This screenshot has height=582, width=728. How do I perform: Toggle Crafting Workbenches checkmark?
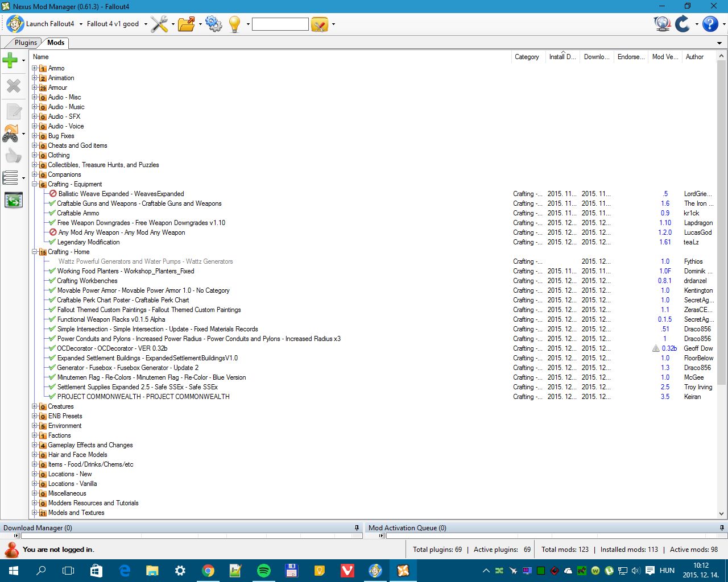pos(52,281)
